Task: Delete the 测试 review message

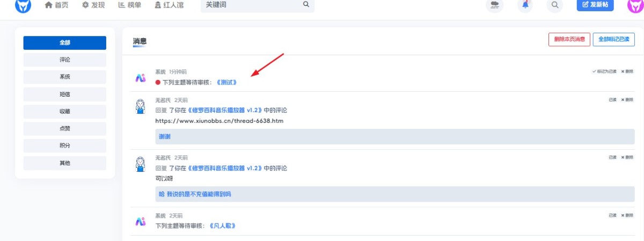Action: 627,71
